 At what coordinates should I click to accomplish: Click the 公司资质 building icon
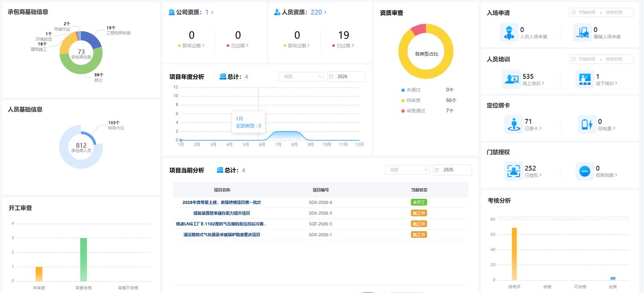(172, 12)
